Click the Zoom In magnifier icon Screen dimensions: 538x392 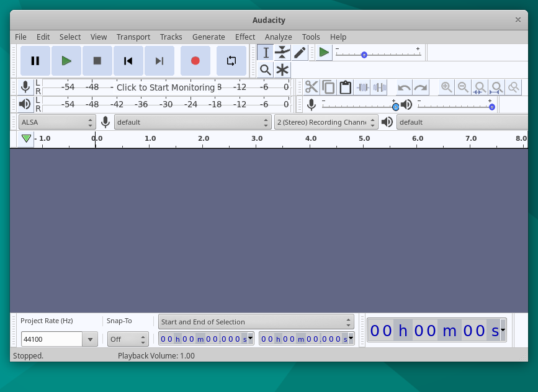pos(446,87)
